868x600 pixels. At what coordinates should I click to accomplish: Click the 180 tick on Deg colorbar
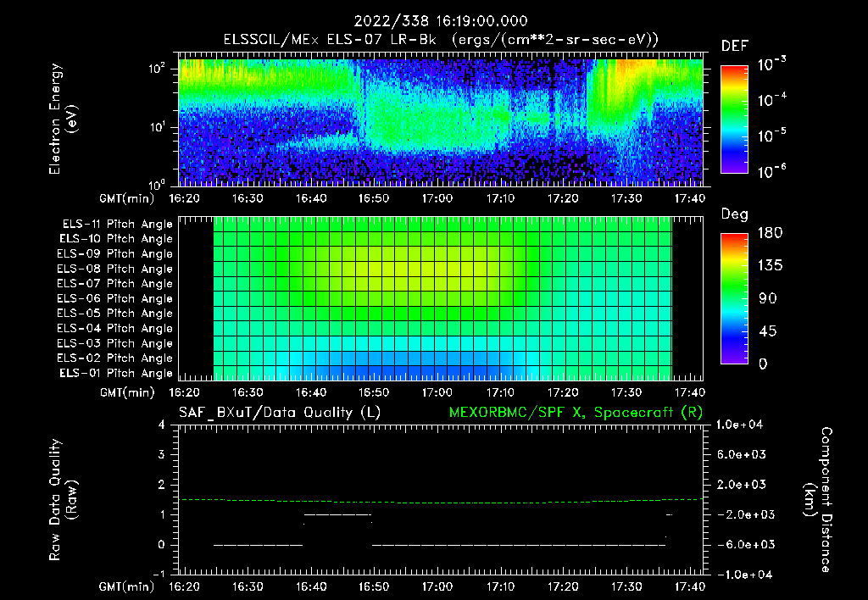[770, 233]
